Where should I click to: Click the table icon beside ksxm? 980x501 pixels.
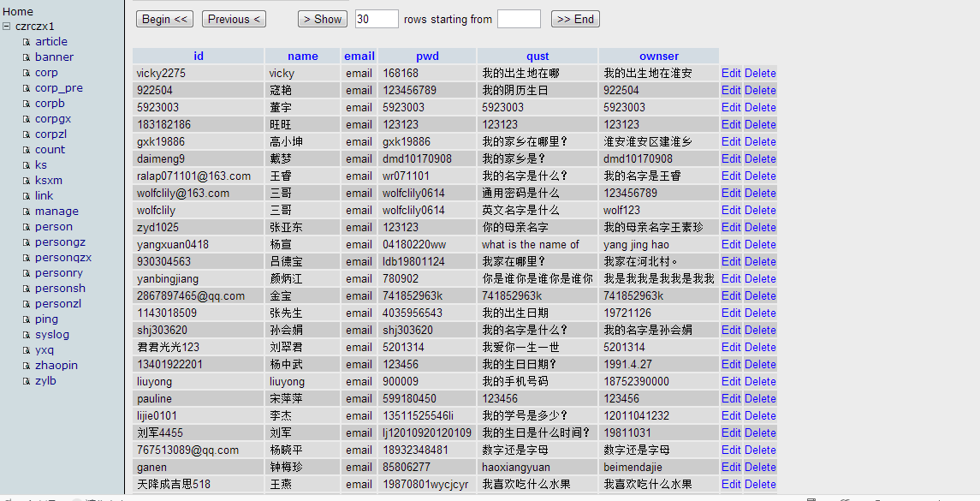pos(27,181)
